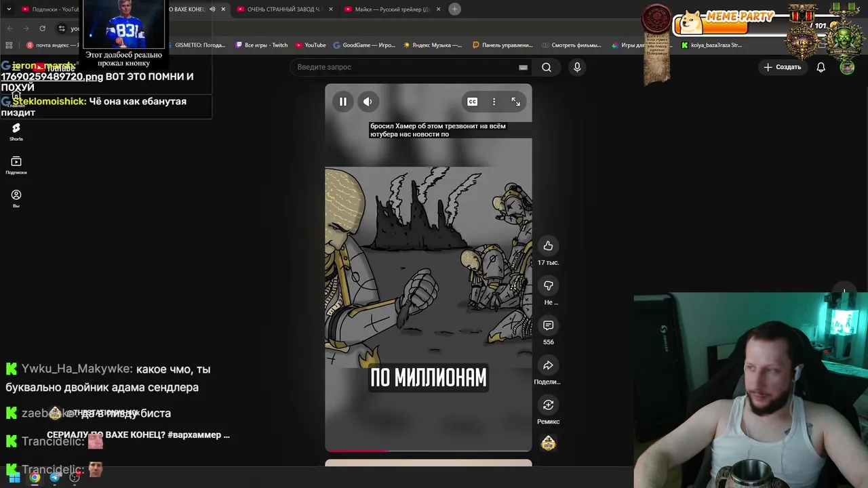Open the 'почта яндекс' bookmark

pyautogui.click(x=52, y=45)
